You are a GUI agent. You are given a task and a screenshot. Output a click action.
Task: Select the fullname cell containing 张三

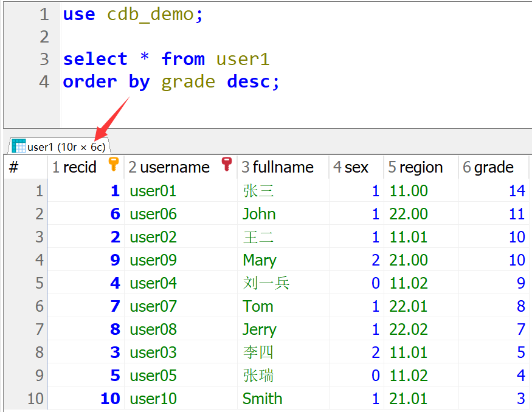point(258,191)
